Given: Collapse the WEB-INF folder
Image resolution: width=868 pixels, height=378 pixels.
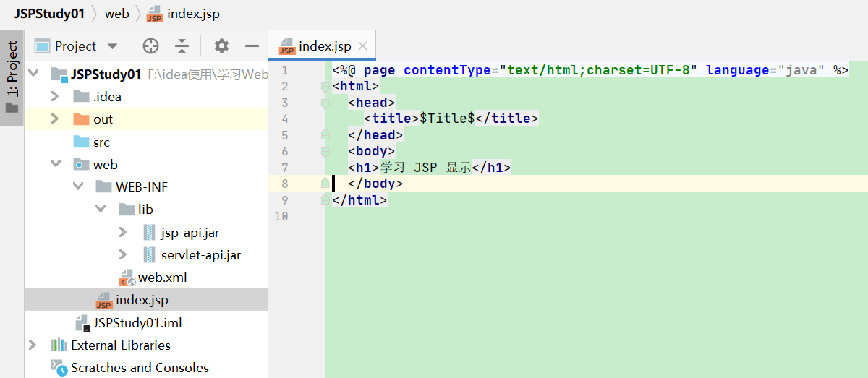Looking at the screenshot, I should click(78, 186).
